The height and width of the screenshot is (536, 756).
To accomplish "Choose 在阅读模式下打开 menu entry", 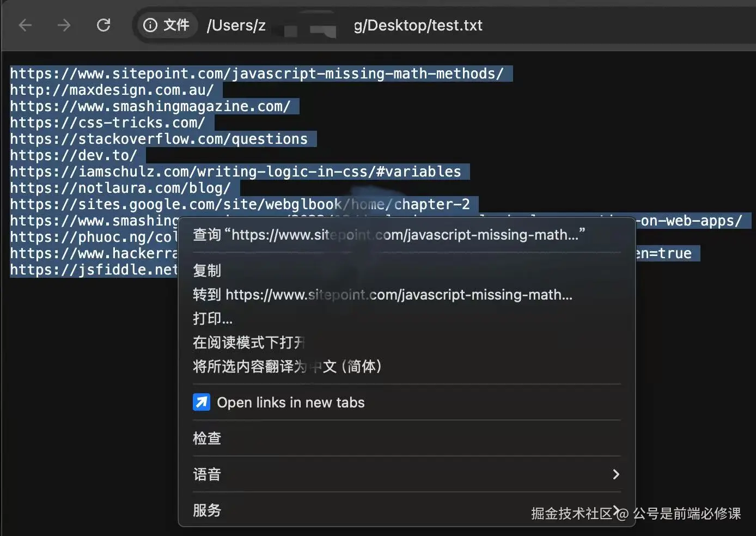I will click(407, 343).
